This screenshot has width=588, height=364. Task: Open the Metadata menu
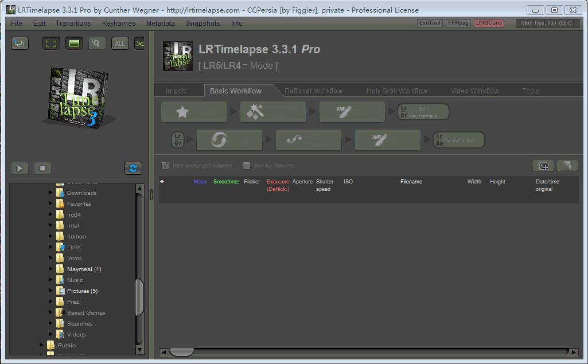[x=161, y=24]
